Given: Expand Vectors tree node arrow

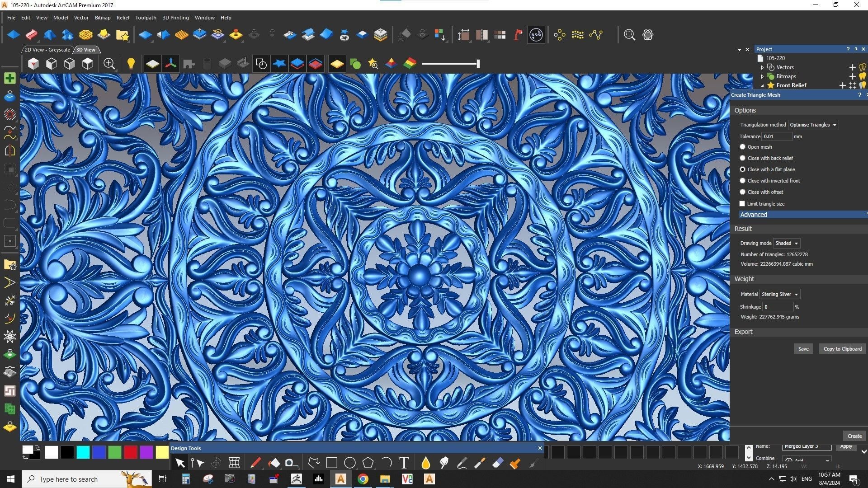Looking at the screenshot, I should click(762, 67).
